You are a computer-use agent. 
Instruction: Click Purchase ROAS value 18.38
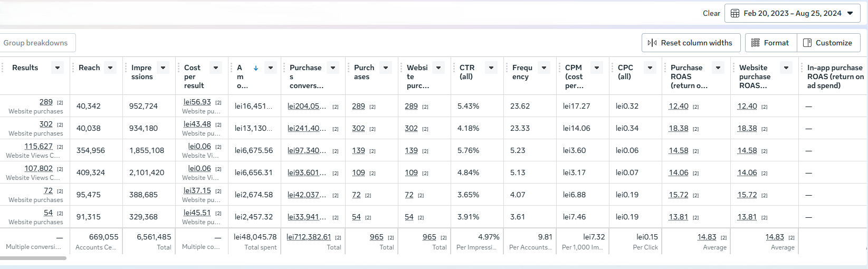point(679,128)
